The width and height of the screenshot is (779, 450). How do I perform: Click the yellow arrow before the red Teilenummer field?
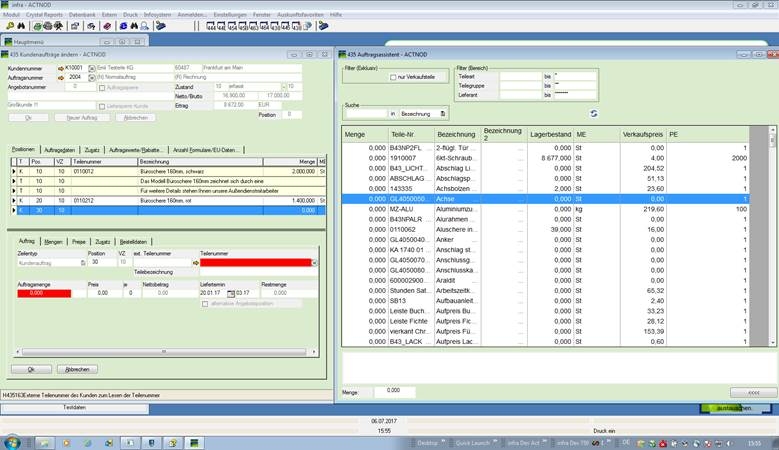point(194,262)
